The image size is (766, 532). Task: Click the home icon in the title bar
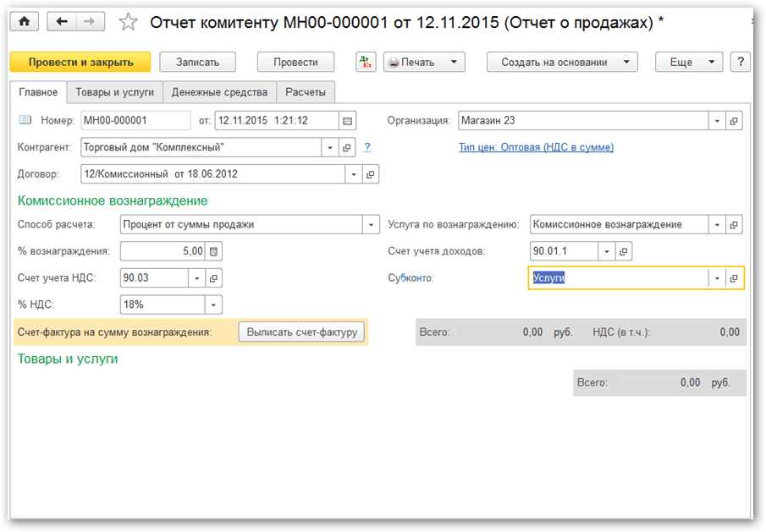[x=24, y=22]
